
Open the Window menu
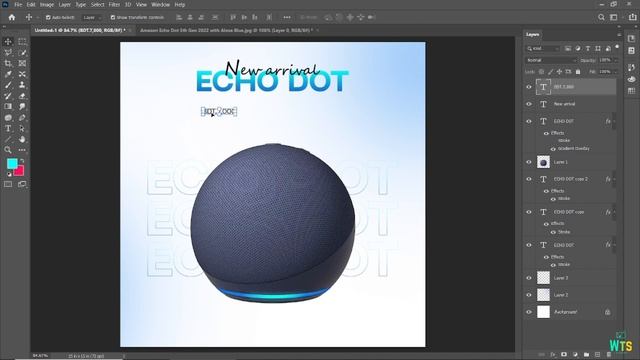pyautogui.click(x=160, y=4)
